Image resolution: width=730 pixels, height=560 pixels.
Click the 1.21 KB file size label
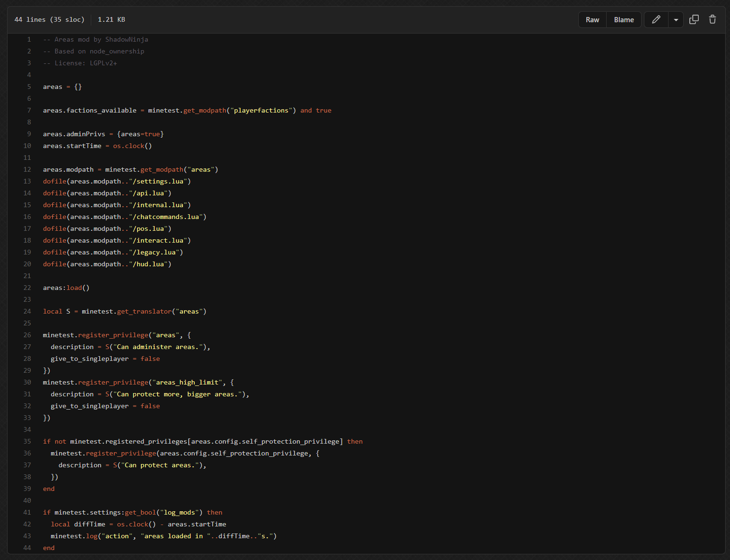point(111,20)
